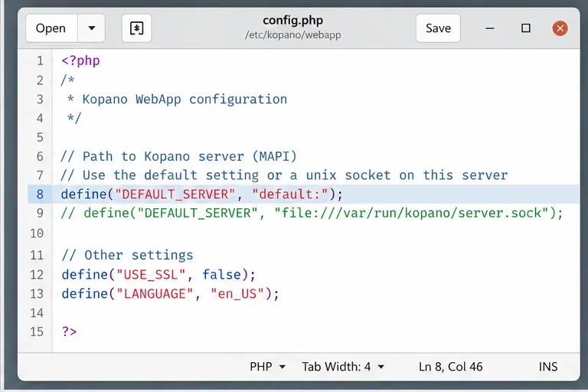Close the editor window
588x392 pixels.
[560, 28]
